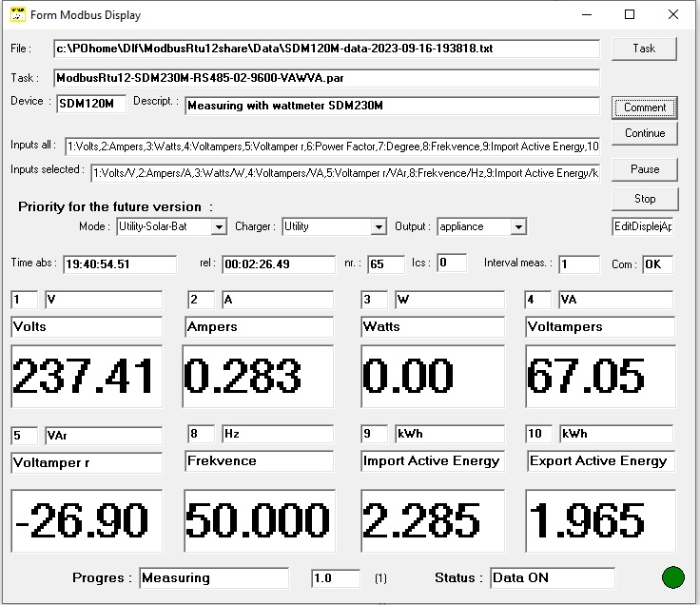Viewport: 700px width, 605px height.
Task: Pause the measurement
Action: (644, 169)
